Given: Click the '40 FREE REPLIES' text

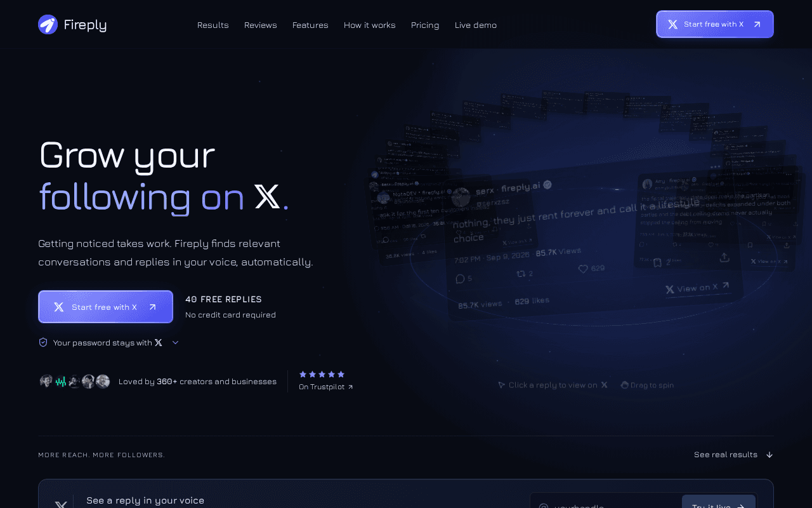Looking at the screenshot, I should (x=223, y=299).
